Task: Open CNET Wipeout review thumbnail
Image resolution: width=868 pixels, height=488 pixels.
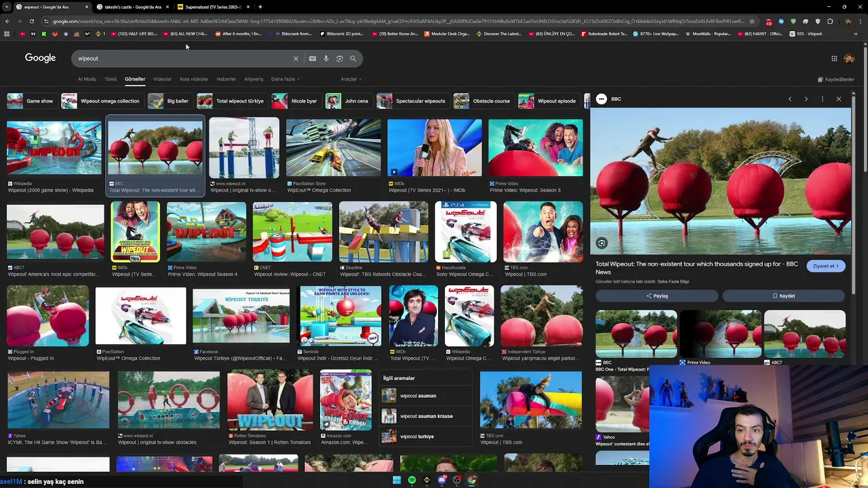Action: (x=292, y=232)
